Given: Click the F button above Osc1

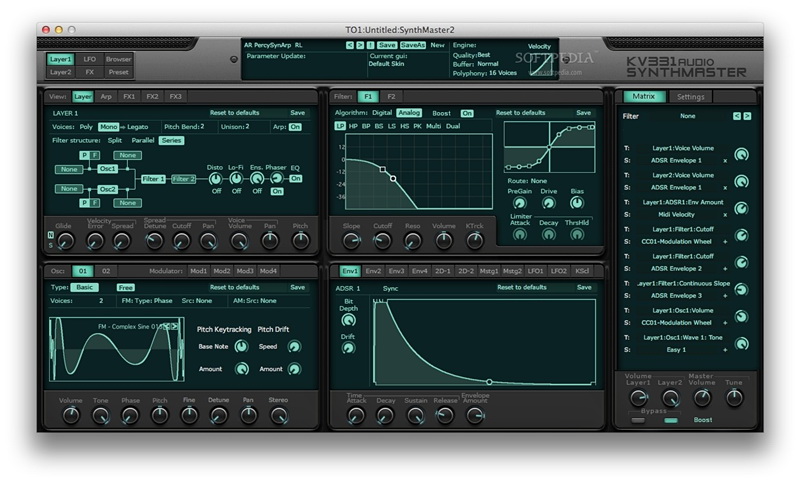Looking at the screenshot, I should click(94, 155).
